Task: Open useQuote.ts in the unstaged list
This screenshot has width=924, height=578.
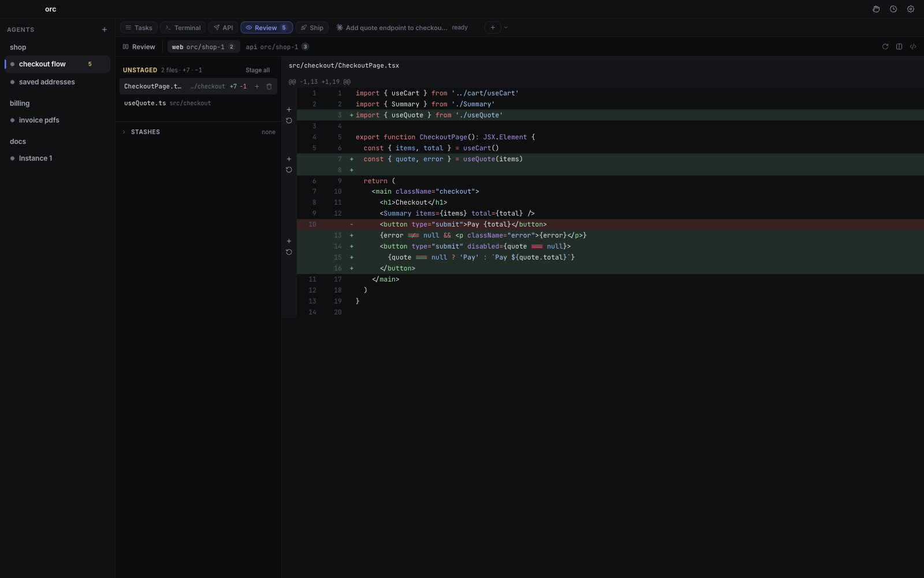Action: (198, 103)
